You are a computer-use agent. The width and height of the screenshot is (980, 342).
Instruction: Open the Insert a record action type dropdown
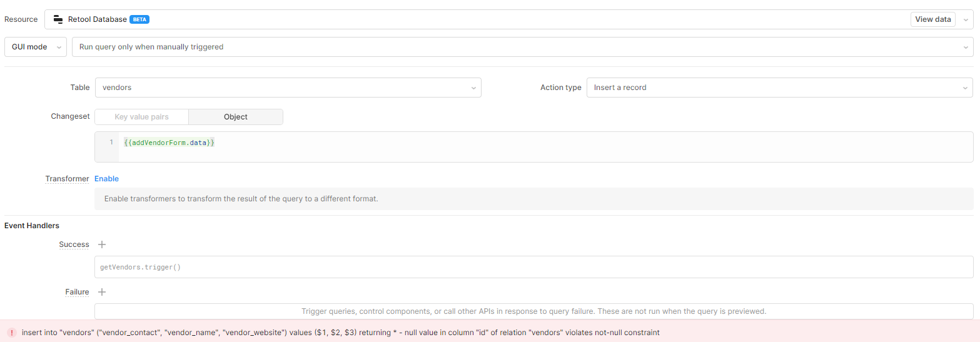click(779, 88)
